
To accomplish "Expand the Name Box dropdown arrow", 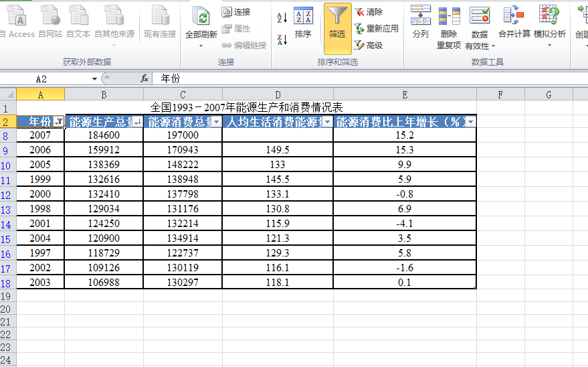I will coord(94,79).
